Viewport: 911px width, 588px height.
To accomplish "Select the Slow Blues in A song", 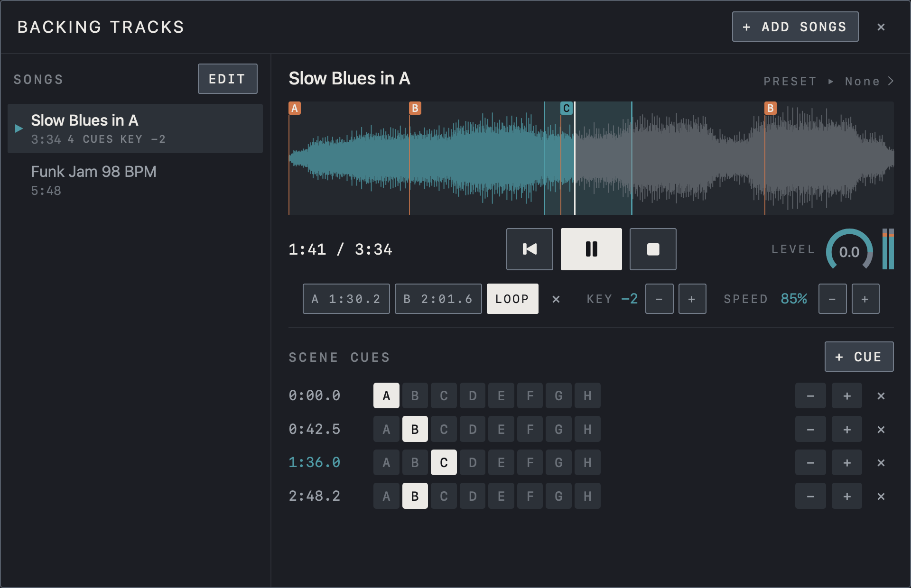I will click(135, 129).
